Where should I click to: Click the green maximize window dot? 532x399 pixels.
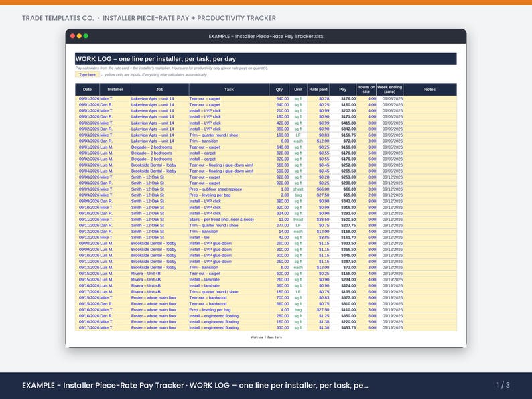click(86, 36)
